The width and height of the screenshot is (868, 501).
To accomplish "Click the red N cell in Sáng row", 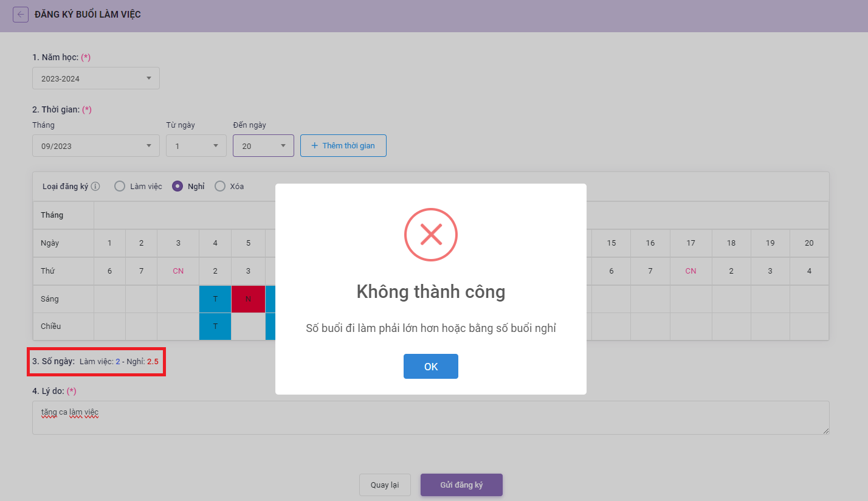I will [x=248, y=299].
